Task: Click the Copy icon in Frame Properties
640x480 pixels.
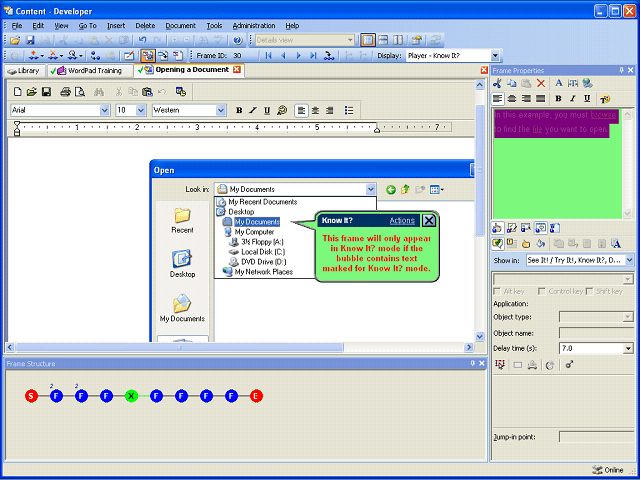Action: [x=511, y=83]
